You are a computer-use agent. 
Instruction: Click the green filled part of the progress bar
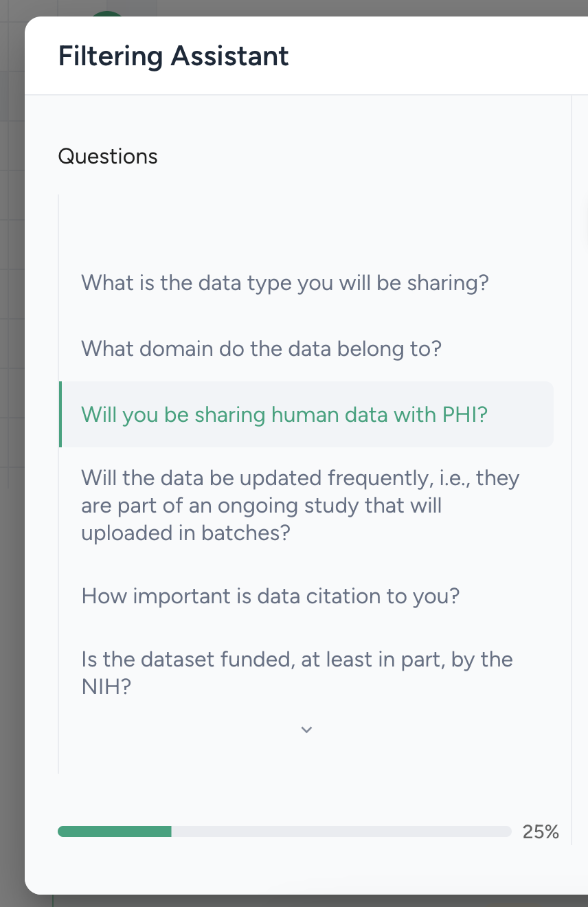click(114, 831)
